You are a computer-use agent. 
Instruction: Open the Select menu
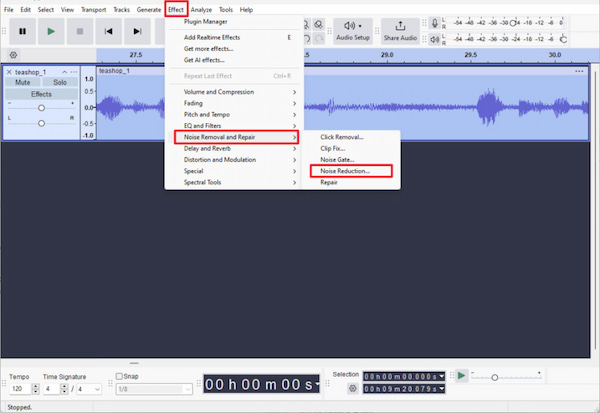pyautogui.click(x=46, y=10)
